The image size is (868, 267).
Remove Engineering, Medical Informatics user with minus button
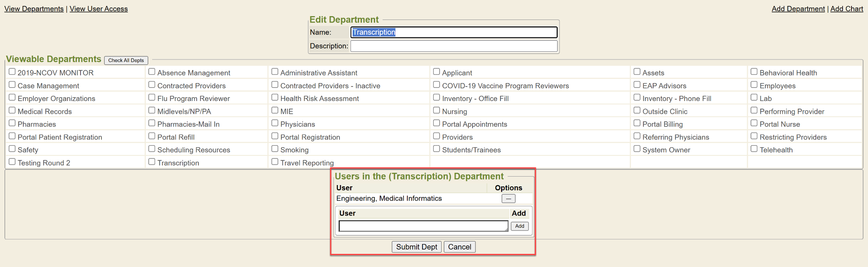(508, 199)
